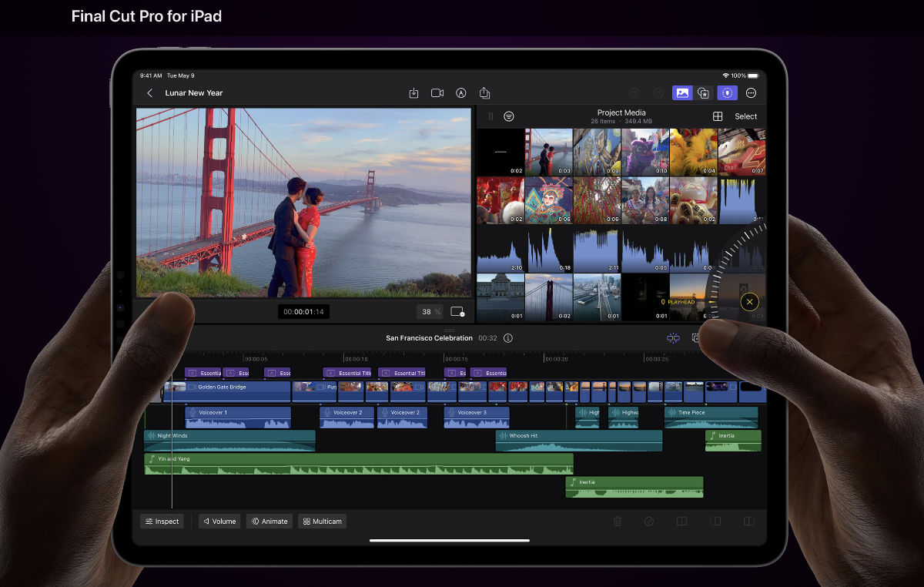Open the camera recording icon
Image resolution: width=924 pixels, height=587 pixels.
[x=437, y=93]
